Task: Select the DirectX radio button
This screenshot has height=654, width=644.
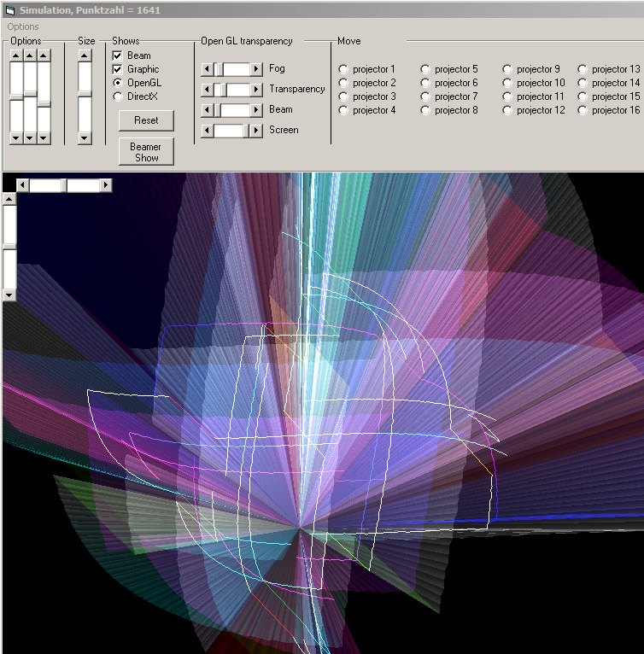Action: pos(118,96)
